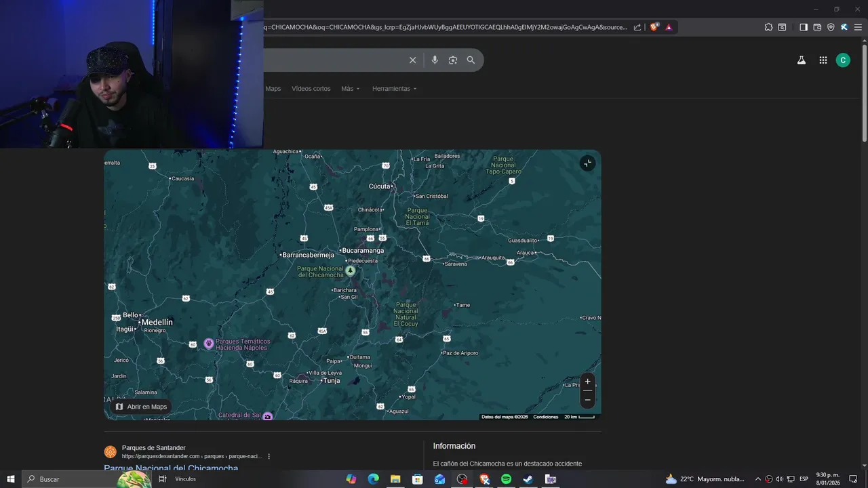This screenshot has height=488, width=868.
Task: Click Medellín city label on map
Action: click(x=157, y=322)
